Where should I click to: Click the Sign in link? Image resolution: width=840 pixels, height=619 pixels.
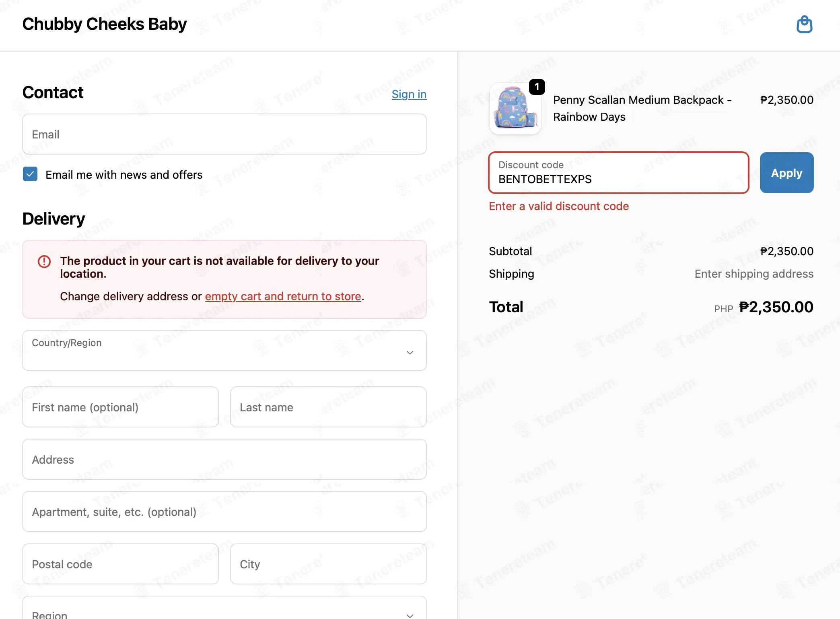coord(409,94)
